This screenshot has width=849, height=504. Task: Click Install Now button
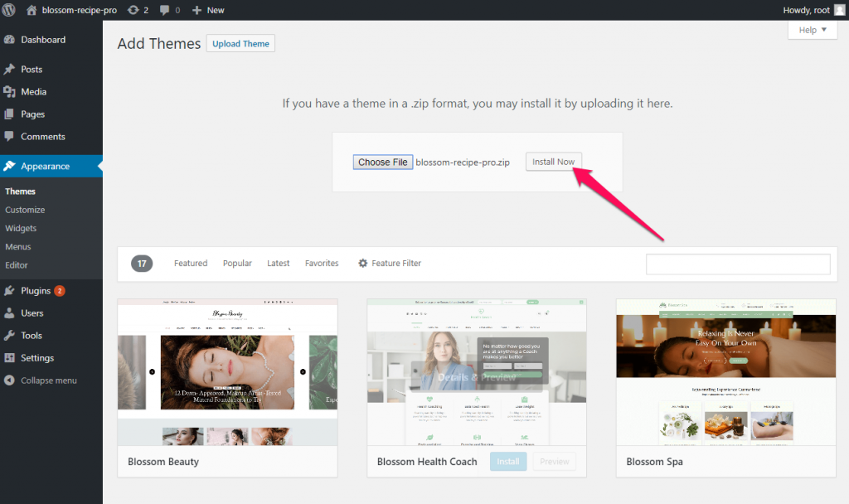[x=553, y=162]
